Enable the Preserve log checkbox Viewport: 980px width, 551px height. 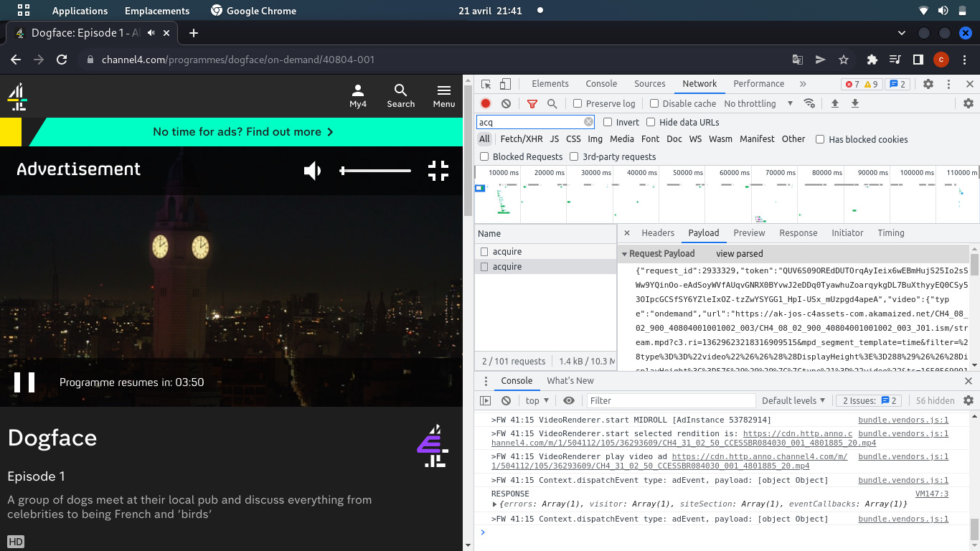(578, 103)
